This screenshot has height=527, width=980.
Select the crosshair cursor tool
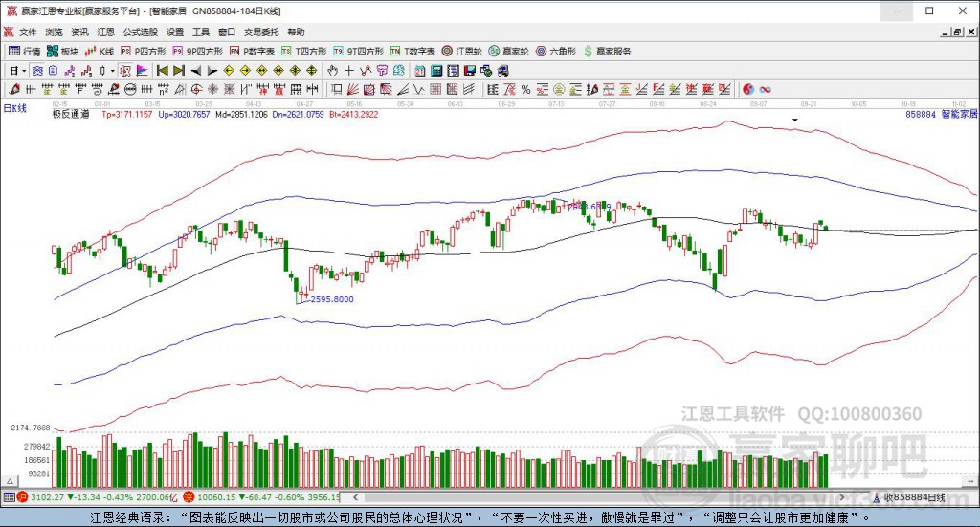click(348, 71)
